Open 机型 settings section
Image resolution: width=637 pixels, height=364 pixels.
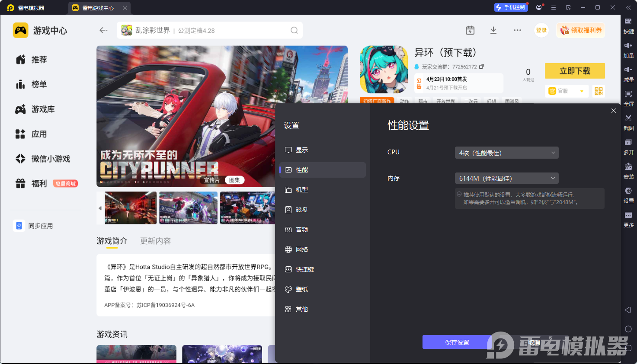click(x=323, y=190)
